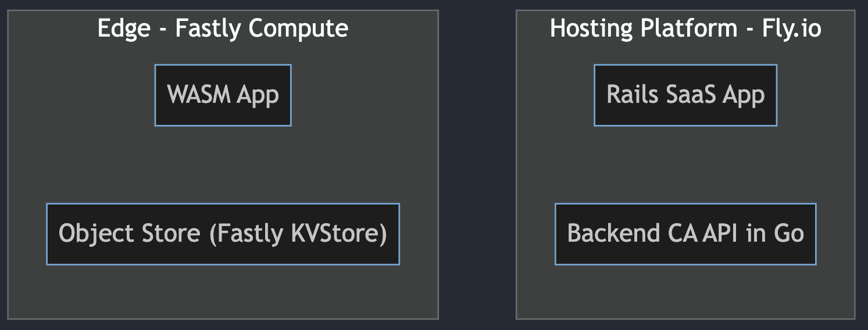
Task: Click the words "Object Store" in the KVStore node
Action: pos(130,234)
